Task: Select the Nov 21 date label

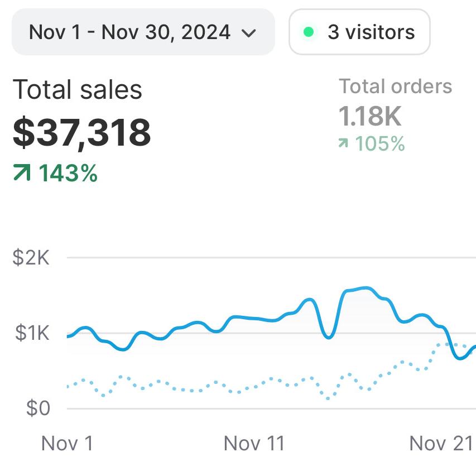Action: tap(441, 444)
